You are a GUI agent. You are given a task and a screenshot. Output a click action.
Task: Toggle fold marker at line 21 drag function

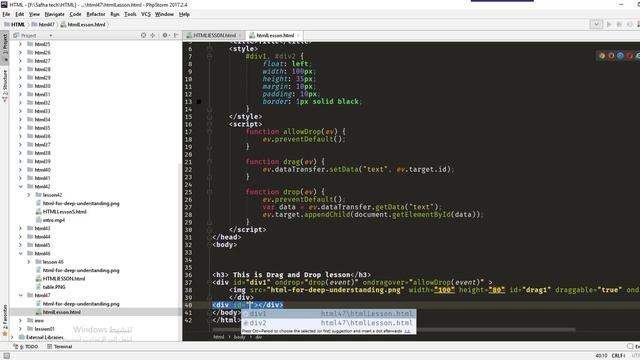pos(209,162)
